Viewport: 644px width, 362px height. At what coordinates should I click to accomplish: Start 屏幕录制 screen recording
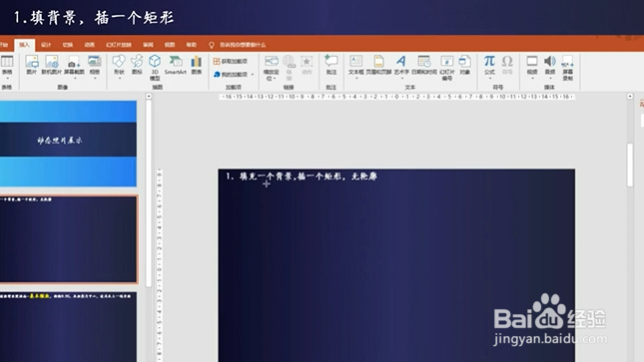567,67
